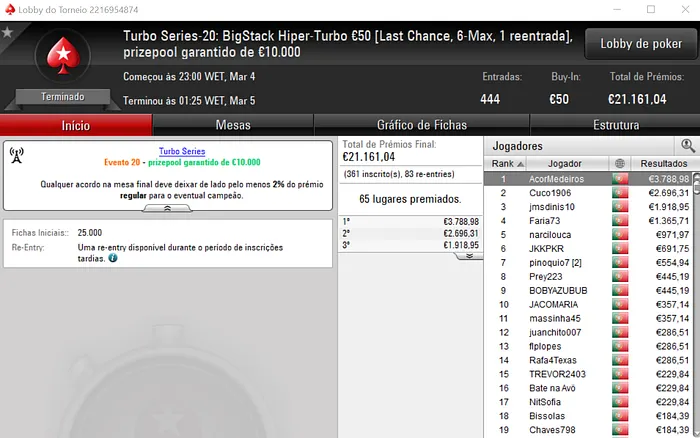This screenshot has height=438, width=700.
Task: Open the player search magnifier
Action: click(688, 146)
